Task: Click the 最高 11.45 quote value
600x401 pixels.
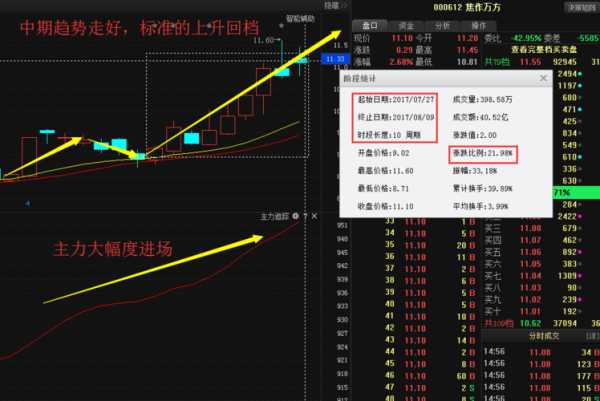Action: (x=468, y=50)
